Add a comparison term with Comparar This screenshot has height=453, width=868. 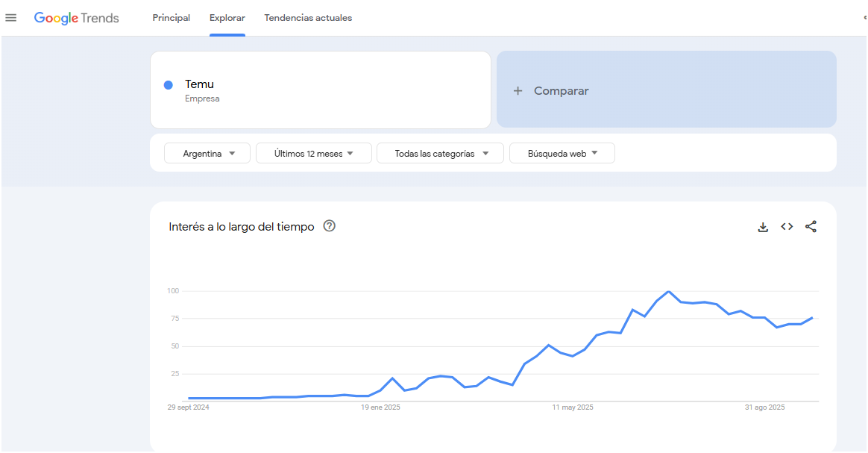click(x=667, y=90)
